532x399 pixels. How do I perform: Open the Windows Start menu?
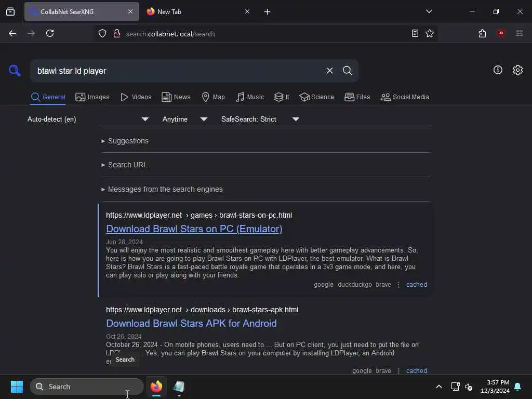pos(17,387)
